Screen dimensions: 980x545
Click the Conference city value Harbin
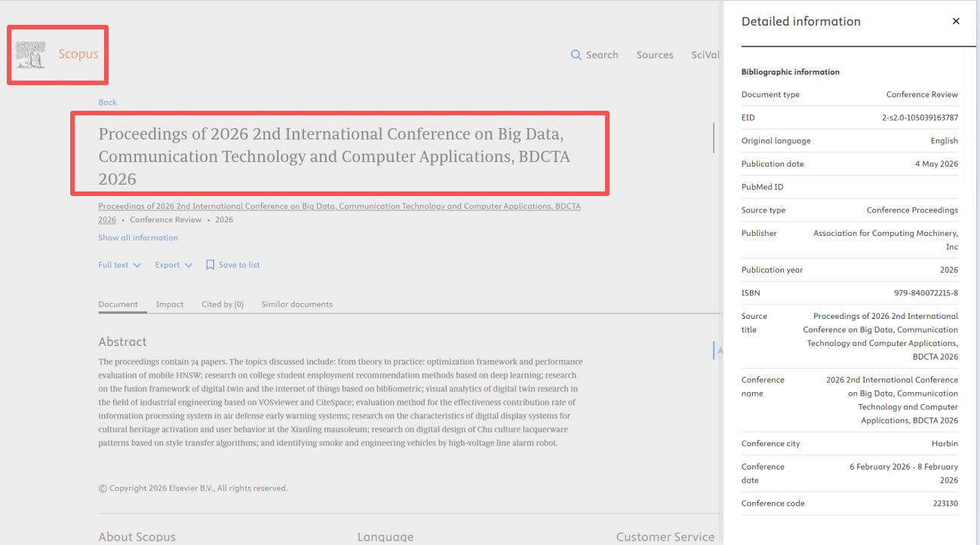pyautogui.click(x=945, y=443)
